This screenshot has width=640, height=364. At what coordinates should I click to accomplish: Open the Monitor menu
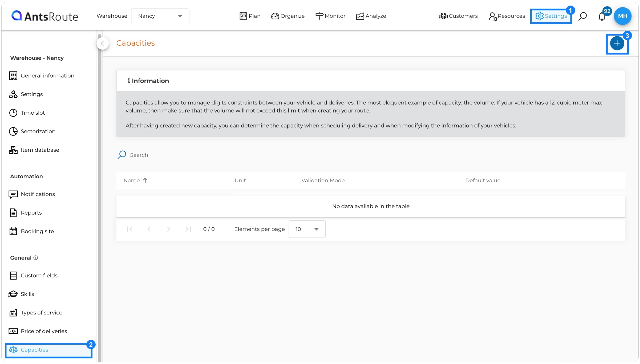coord(330,16)
